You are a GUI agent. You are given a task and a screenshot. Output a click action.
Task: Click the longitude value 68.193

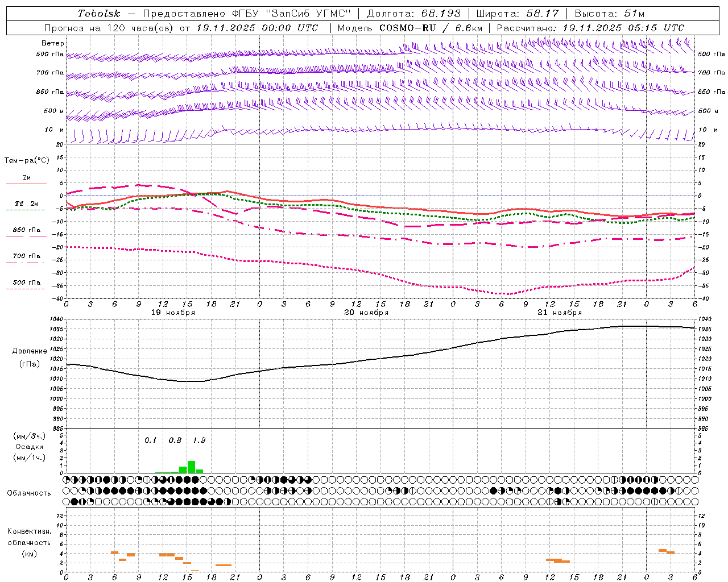point(441,14)
